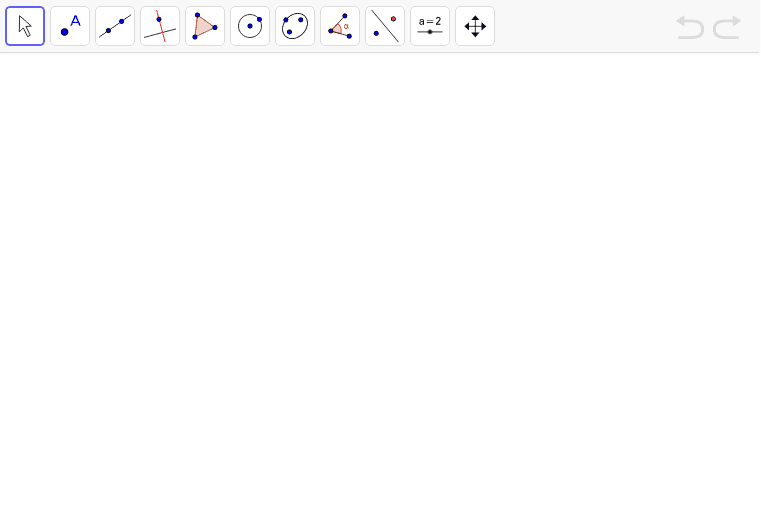Choose Circle with Center through Point tool

click(x=250, y=26)
